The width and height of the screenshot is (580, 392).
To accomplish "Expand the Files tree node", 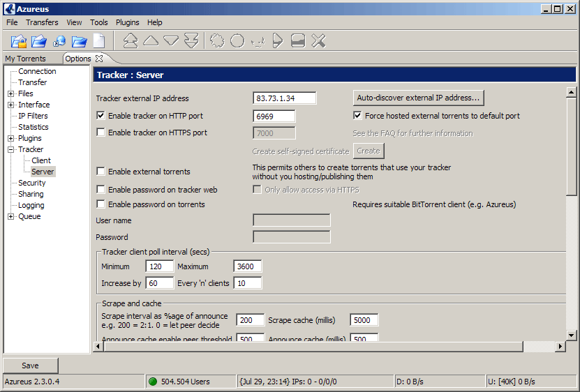I will [10, 93].
